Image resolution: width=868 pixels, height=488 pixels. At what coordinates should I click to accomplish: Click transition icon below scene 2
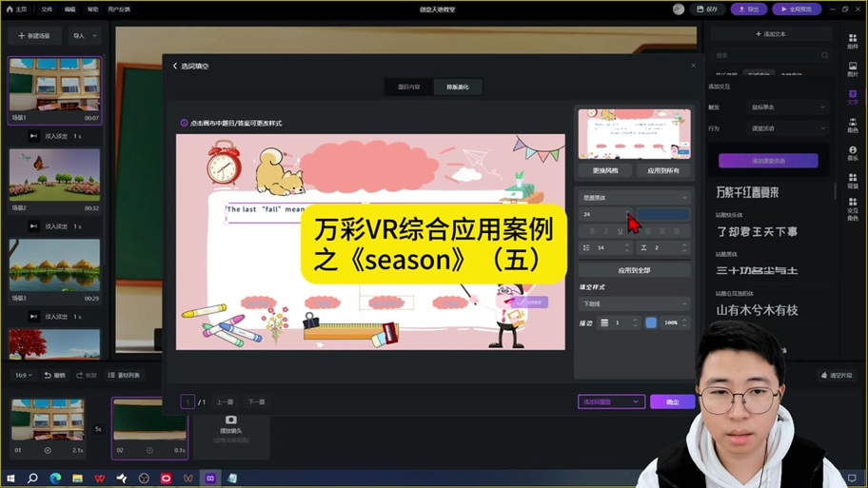[x=33, y=226]
